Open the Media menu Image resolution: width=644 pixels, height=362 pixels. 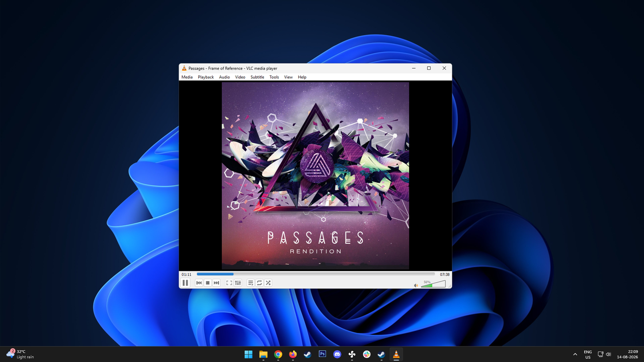click(x=187, y=77)
